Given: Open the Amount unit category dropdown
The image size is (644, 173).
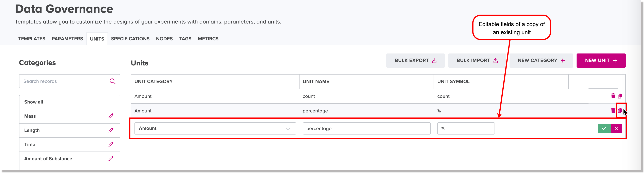Looking at the screenshot, I should pos(215,128).
